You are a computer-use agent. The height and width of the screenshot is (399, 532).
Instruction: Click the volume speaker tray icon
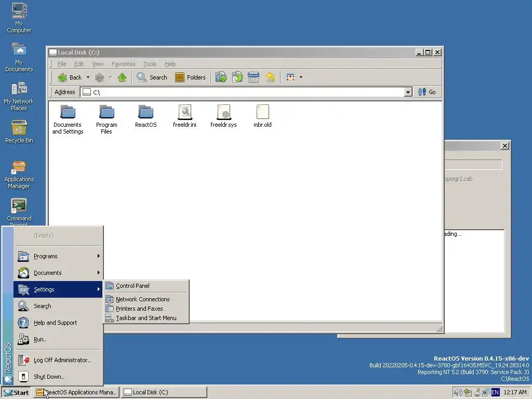(x=458, y=393)
